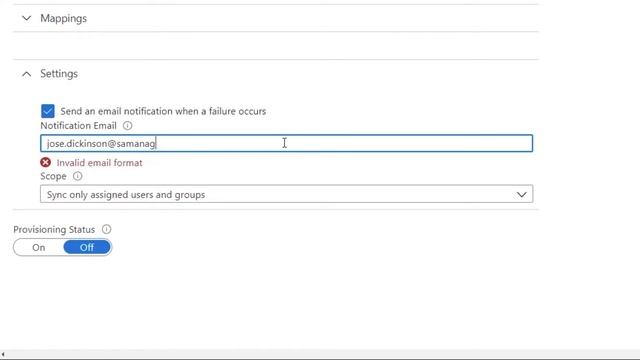Click the Settings section heading

59,74
